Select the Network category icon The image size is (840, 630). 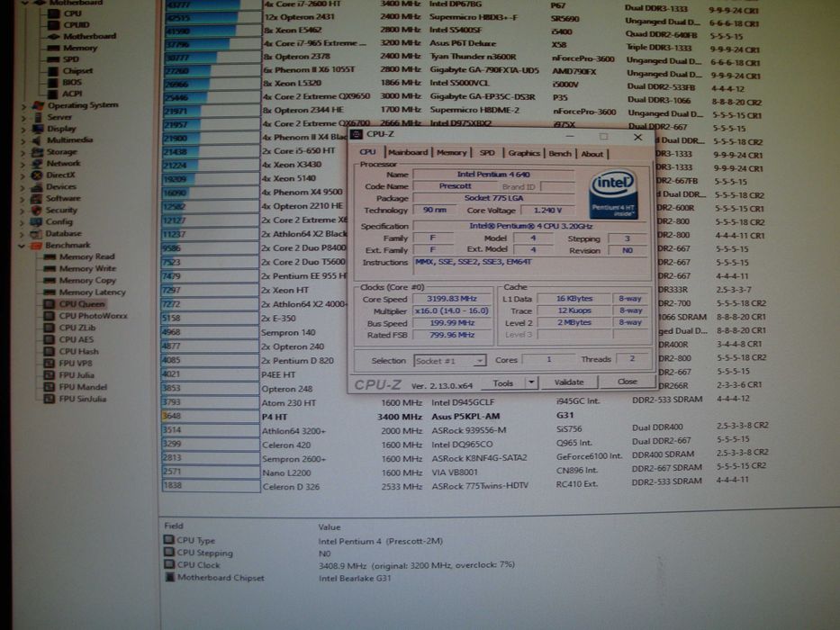[37, 164]
